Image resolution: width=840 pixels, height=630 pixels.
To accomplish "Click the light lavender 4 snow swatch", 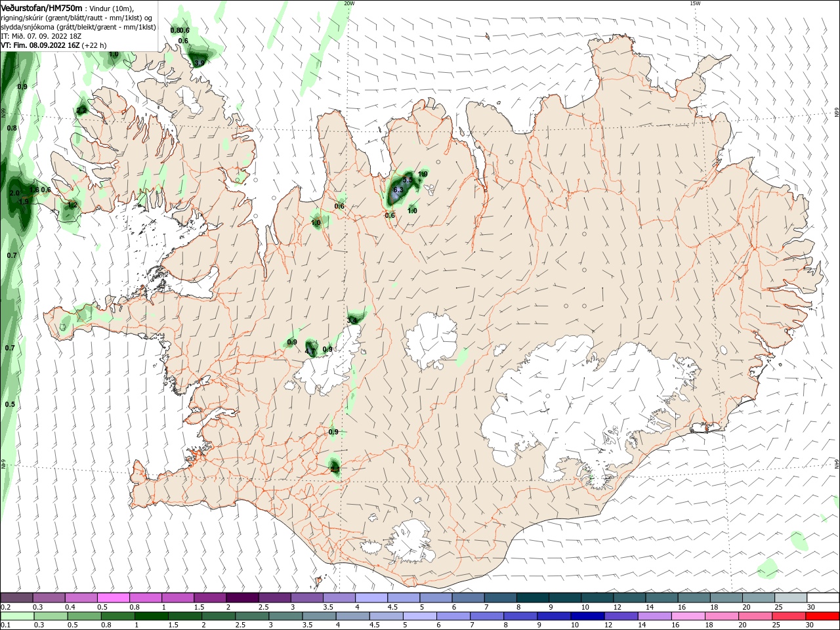I will tap(371, 598).
